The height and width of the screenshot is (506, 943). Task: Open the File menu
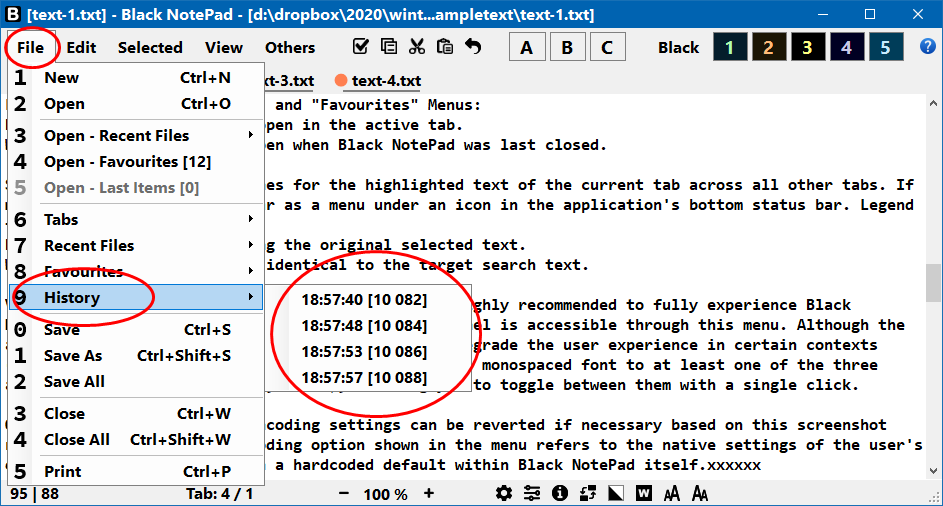point(31,48)
